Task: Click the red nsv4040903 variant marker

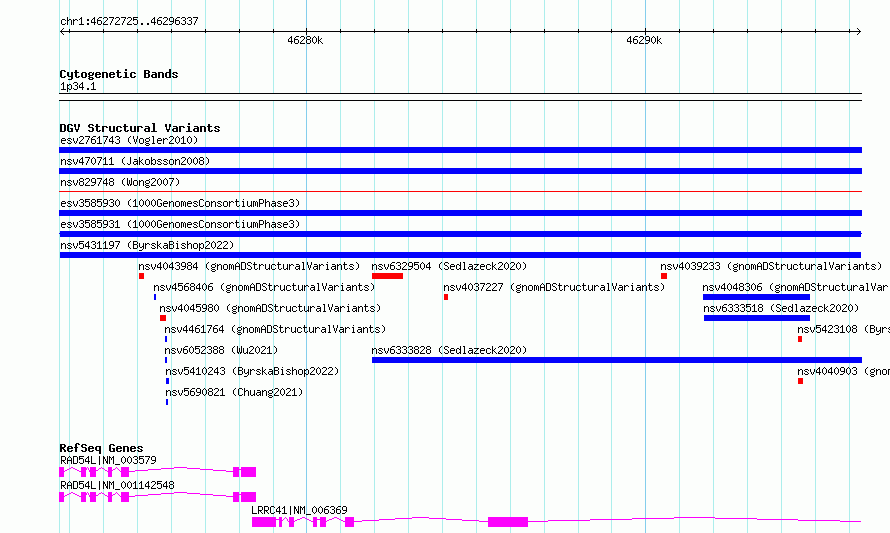Action: point(800,381)
